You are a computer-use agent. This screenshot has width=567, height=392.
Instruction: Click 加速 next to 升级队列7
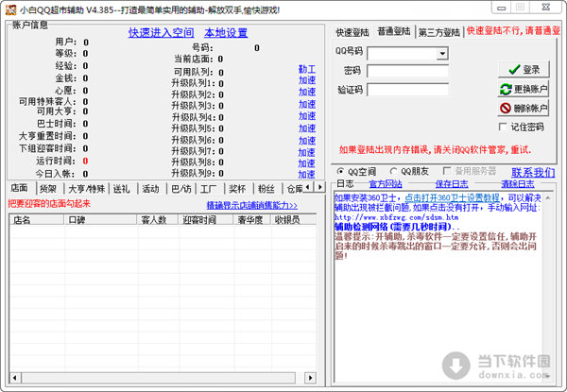(306, 152)
